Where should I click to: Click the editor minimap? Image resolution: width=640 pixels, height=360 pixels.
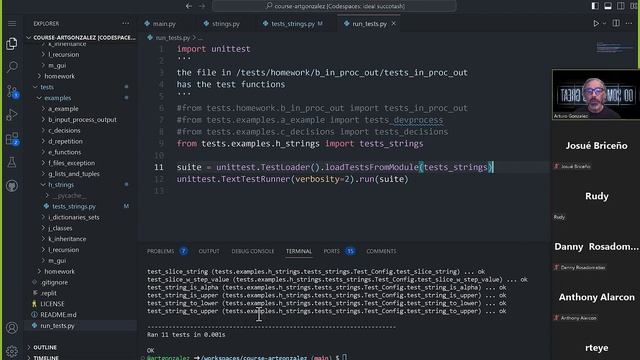click(614, 47)
